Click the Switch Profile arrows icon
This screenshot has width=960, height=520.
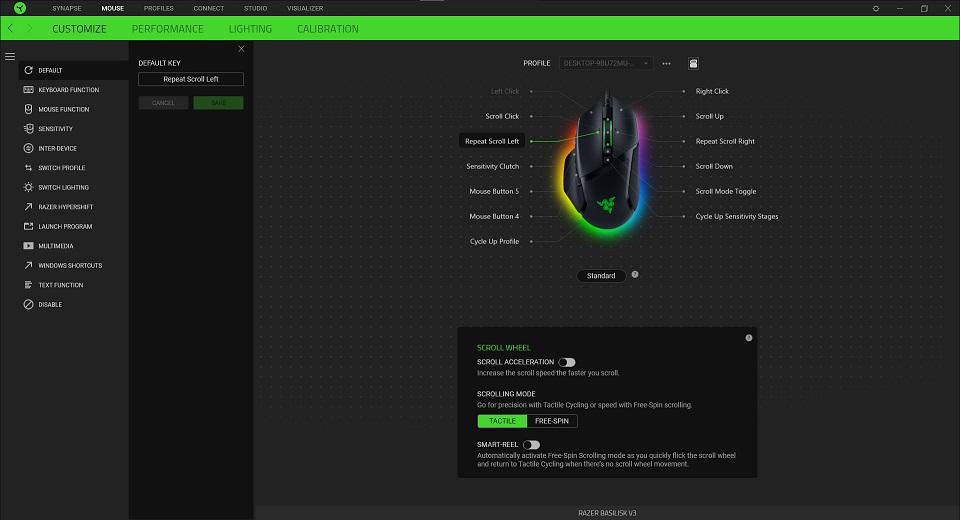pos(28,168)
